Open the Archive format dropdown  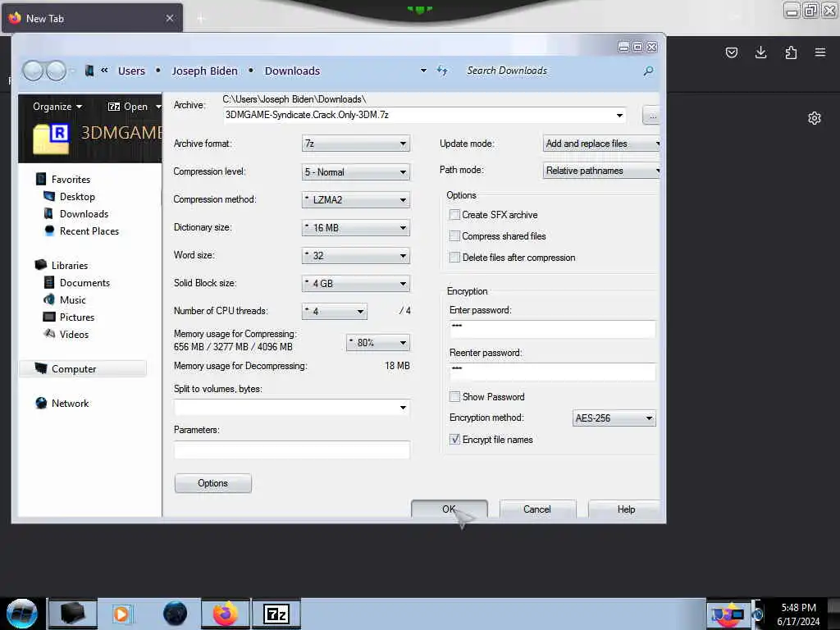click(356, 144)
